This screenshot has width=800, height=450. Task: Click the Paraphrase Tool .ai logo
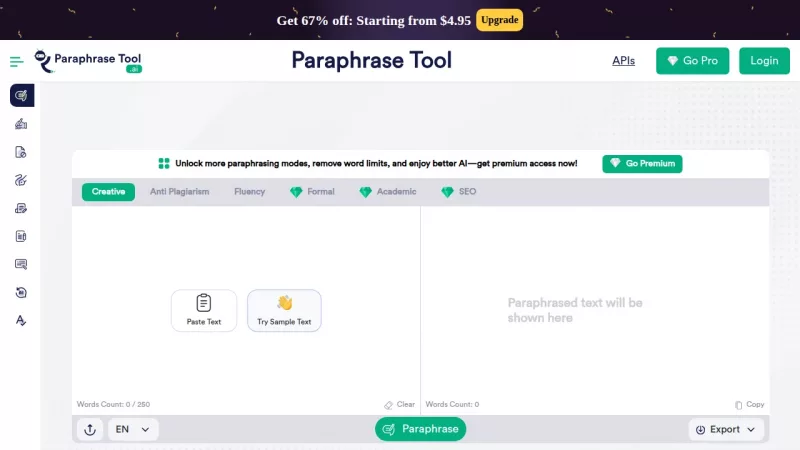88,61
